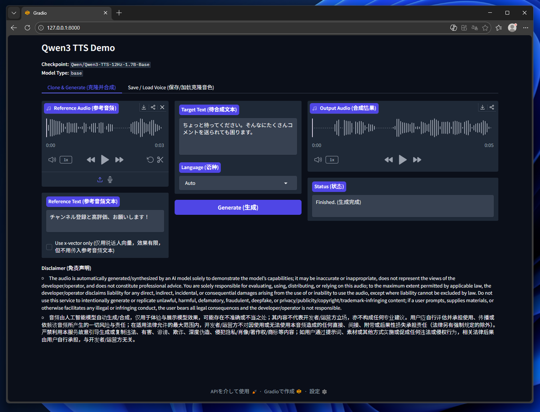Download the Output Audio result
Viewport: 540px width, 412px height.
point(482,107)
